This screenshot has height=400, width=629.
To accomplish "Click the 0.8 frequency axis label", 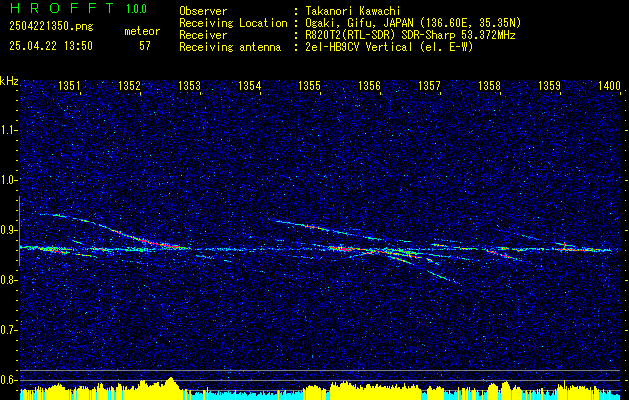I will point(9,280).
